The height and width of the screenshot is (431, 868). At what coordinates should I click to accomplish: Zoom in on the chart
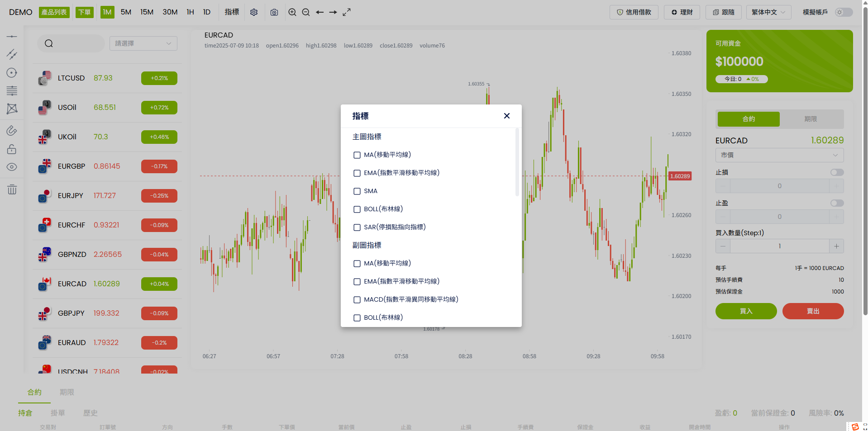click(x=292, y=12)
